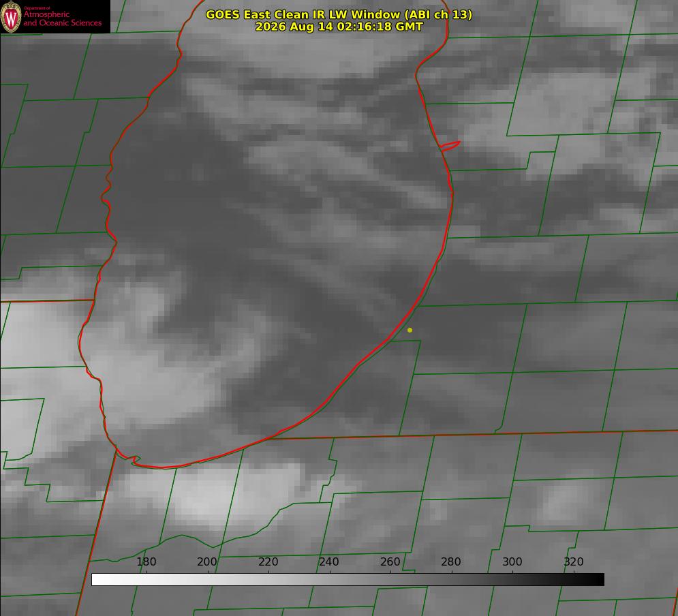
Task: Click the Atmospheric and Oceanic Sciences text
Action: pyautogui.click(x=62, y=18)
